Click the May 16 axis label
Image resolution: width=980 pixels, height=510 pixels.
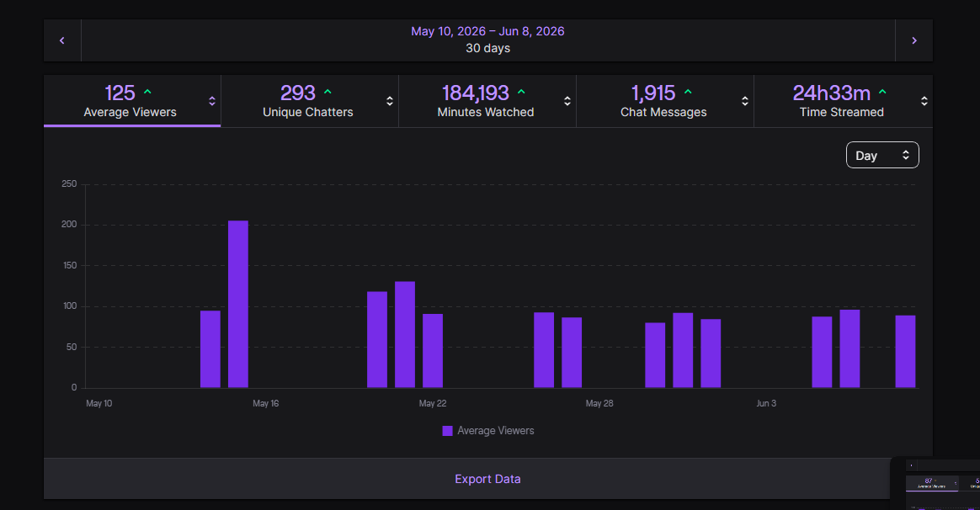(265, 403)
